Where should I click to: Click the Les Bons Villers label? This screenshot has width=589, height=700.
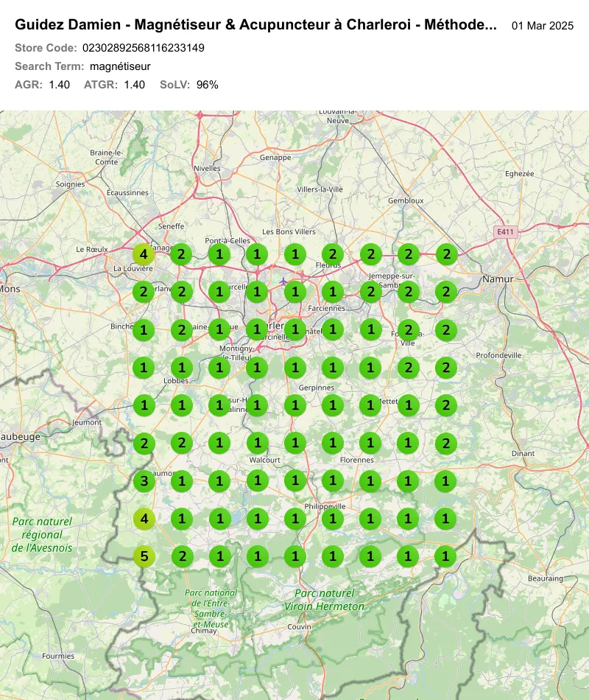pyautogui.click(x=289, y=231)
